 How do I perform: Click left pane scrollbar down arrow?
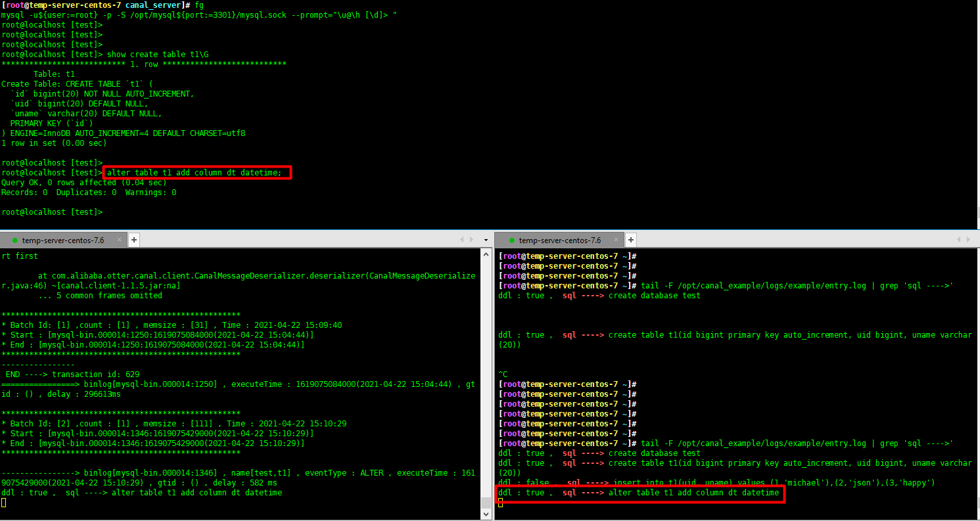(486, 514)
